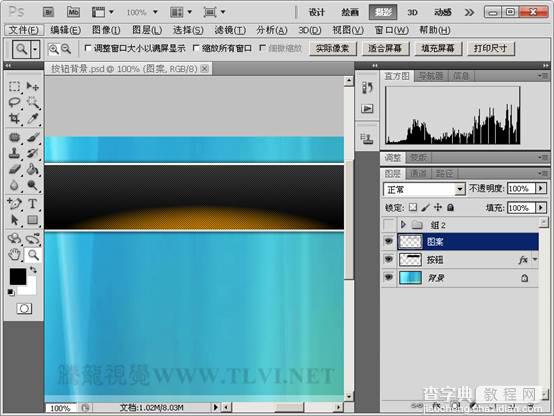The height and width of the screenshot is (416, 554).
Task: Select the 3D Camera Rotate tool
Action: (x=33, y=239)
